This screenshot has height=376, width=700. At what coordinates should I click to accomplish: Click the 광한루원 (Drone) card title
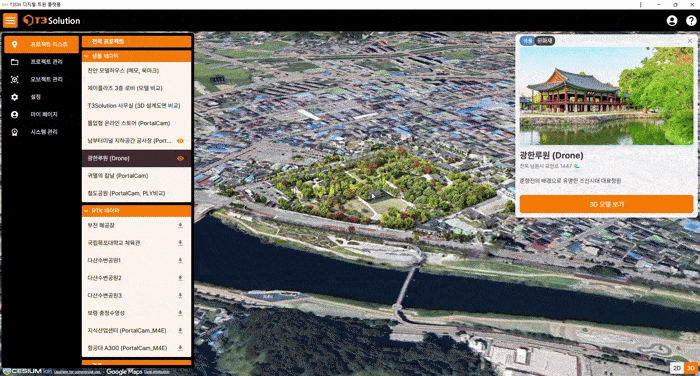pos(551,155)
